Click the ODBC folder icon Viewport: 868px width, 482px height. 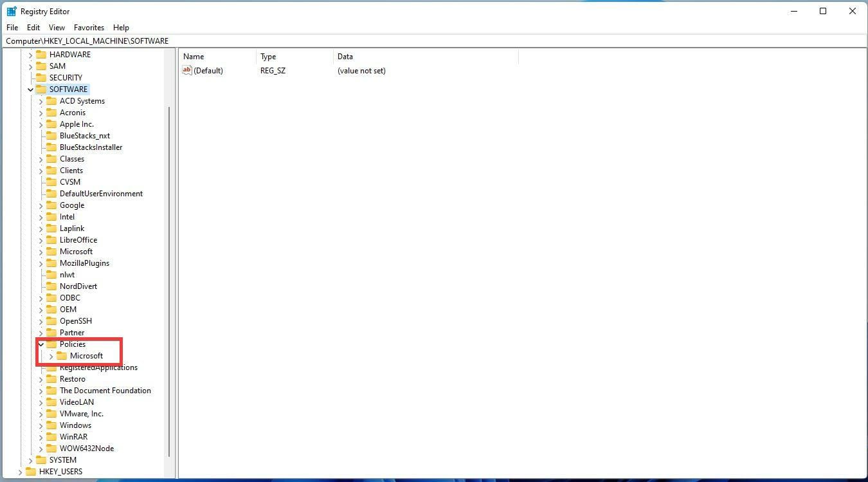tap(51, 298)
